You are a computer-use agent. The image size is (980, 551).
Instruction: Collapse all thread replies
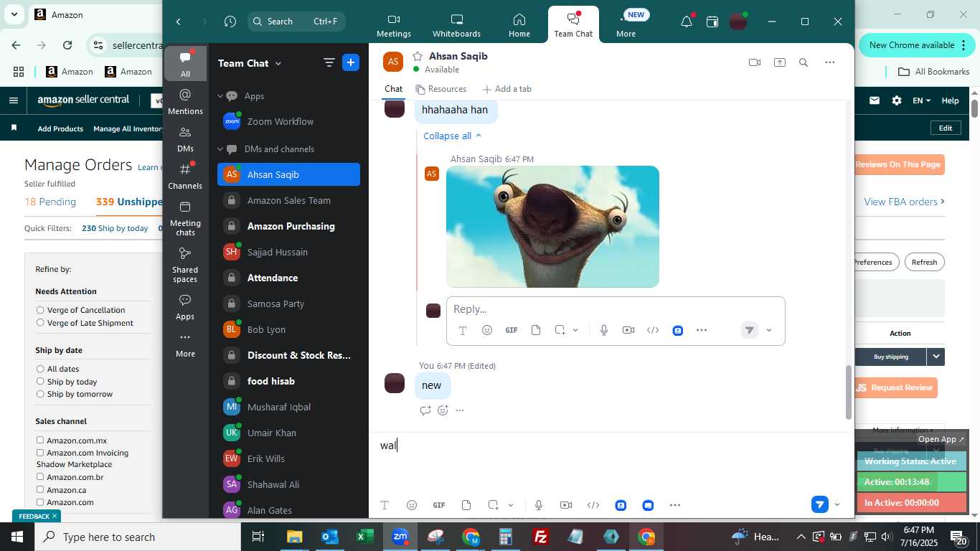tap(453, 136)
